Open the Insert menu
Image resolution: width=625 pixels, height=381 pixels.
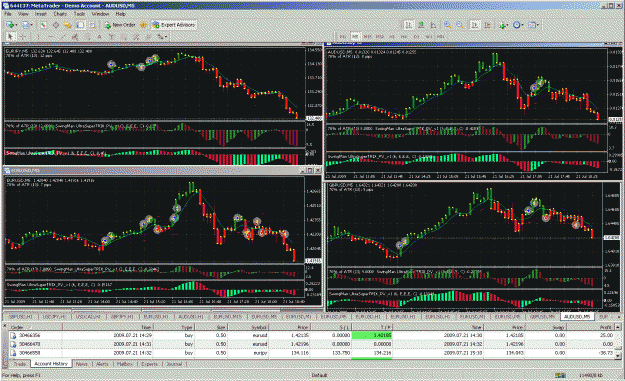[41, 14]
